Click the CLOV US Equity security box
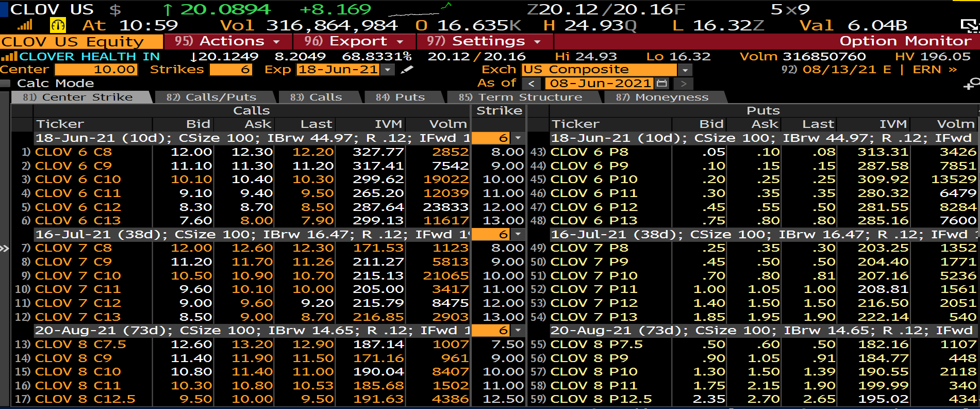 click(81, 42)
